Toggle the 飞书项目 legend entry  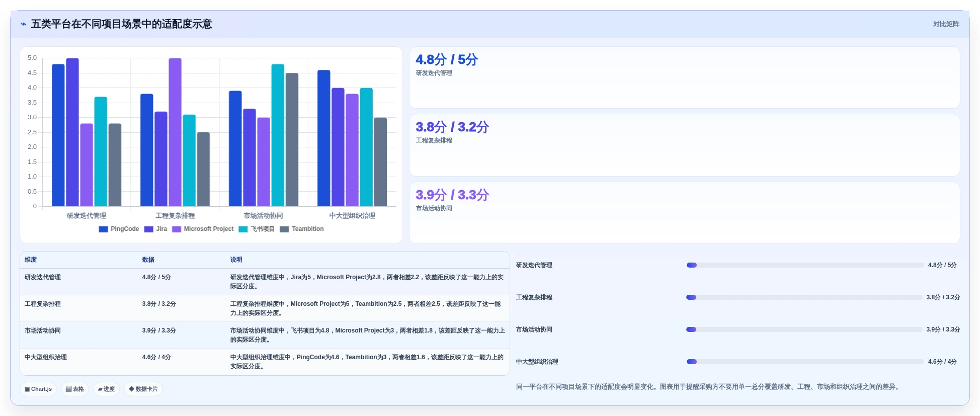257,229
